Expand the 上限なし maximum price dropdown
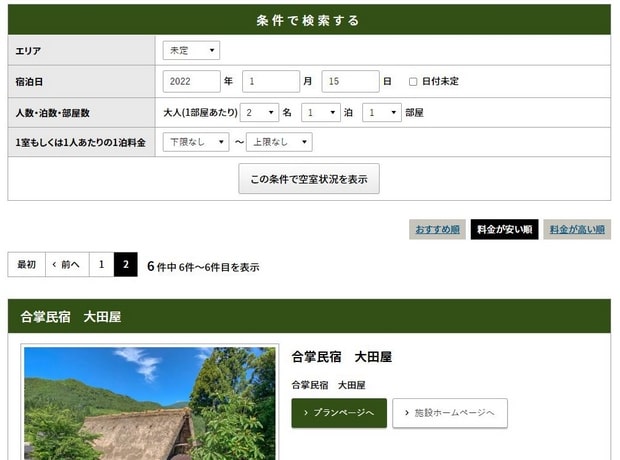Viewport: 620px width, 460px height. pos(279,142)
